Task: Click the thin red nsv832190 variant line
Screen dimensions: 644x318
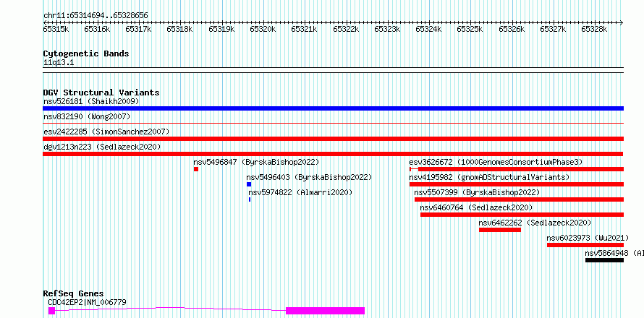Action: pyautogui.click(x=333, y=123)
